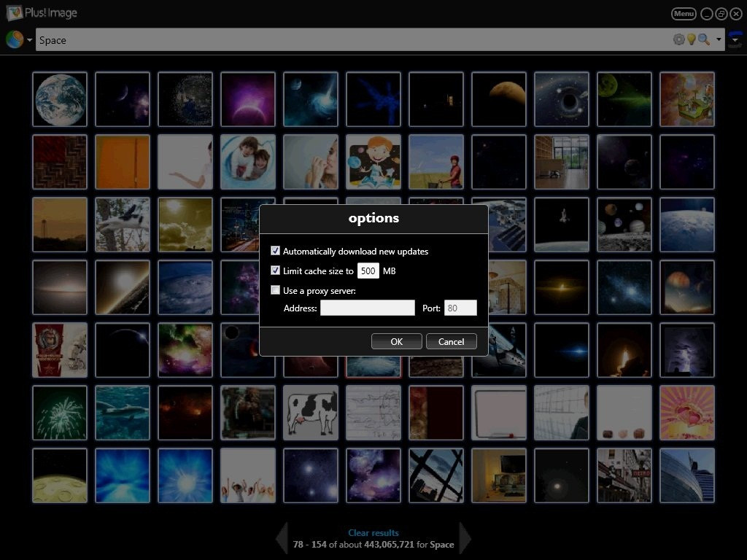This screenshot has width=747, height=560.
Task: Click the 443,065,721 results count text
Action: (389, 544)
